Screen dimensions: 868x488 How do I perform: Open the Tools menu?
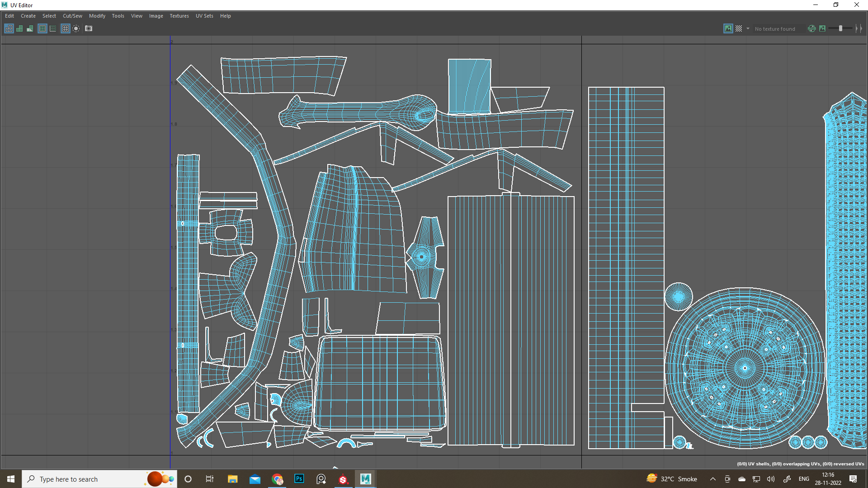(x=118, y=16)
